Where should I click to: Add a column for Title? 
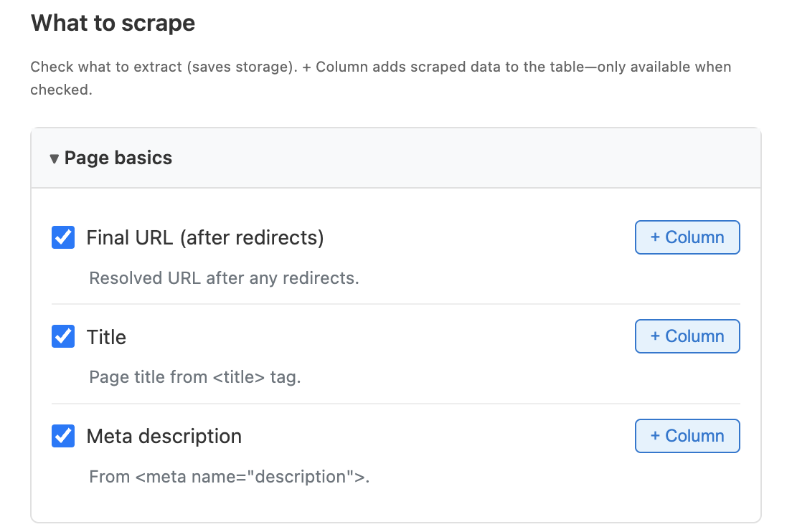[687, 336]
